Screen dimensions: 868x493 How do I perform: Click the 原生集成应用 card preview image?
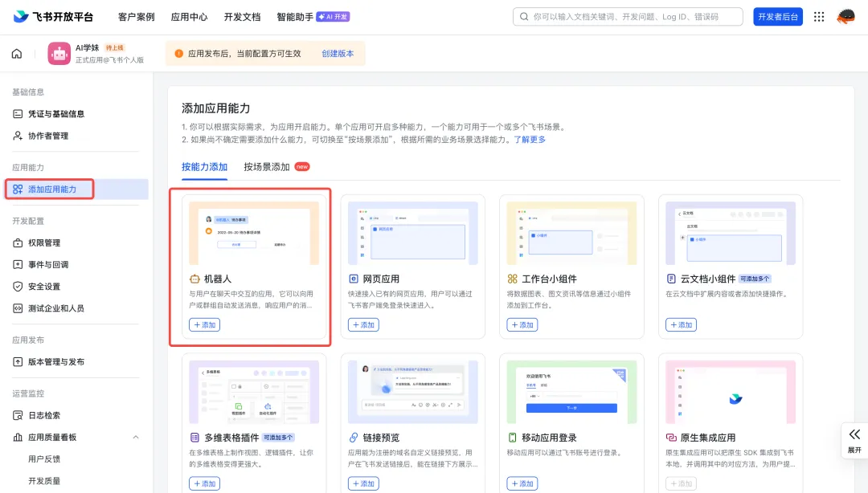[x=731, y=392]
